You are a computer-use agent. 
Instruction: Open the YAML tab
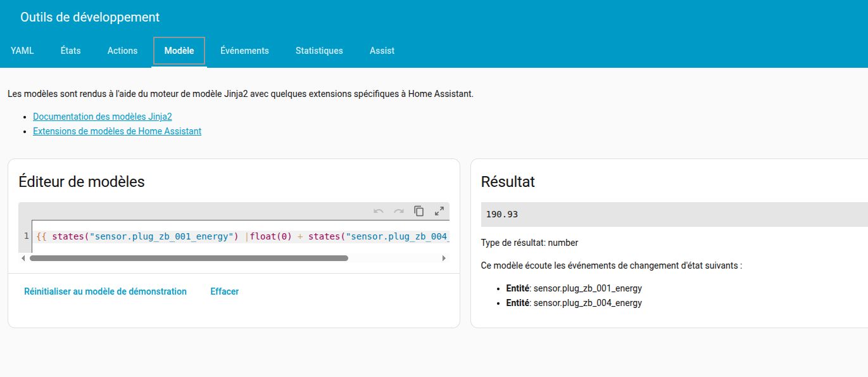point(22,51)
